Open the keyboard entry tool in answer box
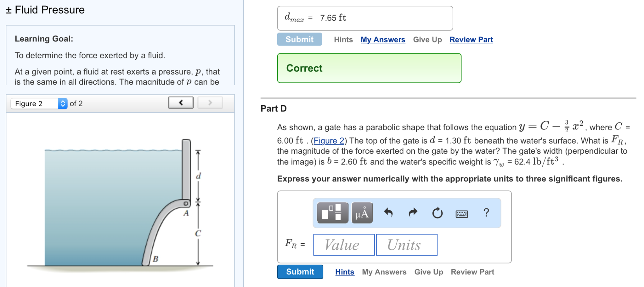The image size is (644, 287). (x=461, y=213)
